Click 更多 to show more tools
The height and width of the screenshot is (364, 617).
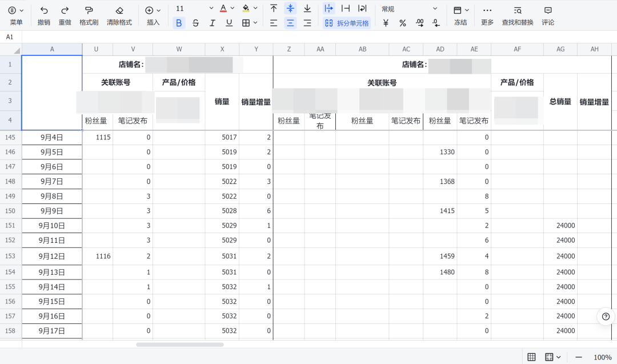[x=487, y=15]
